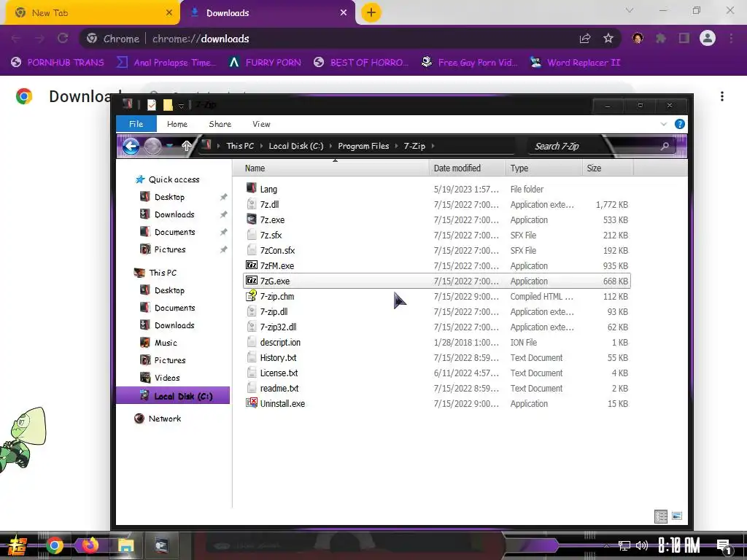Open Firefox from the taskbar
Screen dimensions: 747x560
click(90, 545)
